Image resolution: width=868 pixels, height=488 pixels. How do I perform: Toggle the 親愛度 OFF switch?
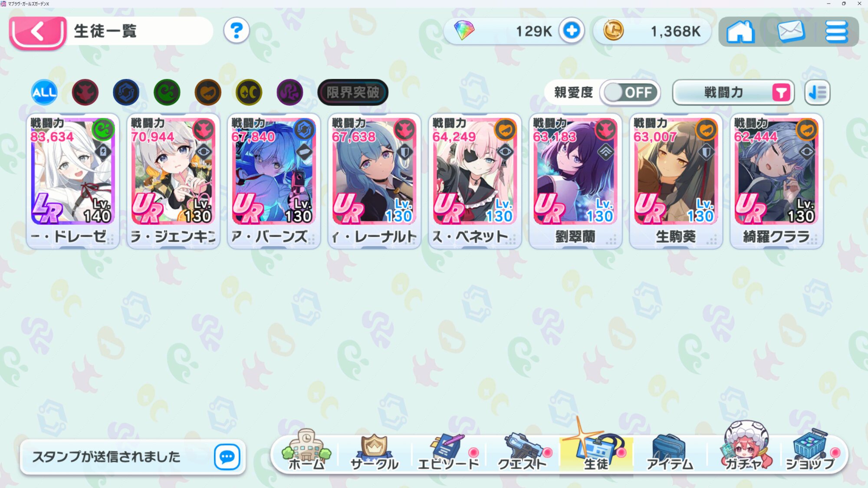[x=630, y=92]
